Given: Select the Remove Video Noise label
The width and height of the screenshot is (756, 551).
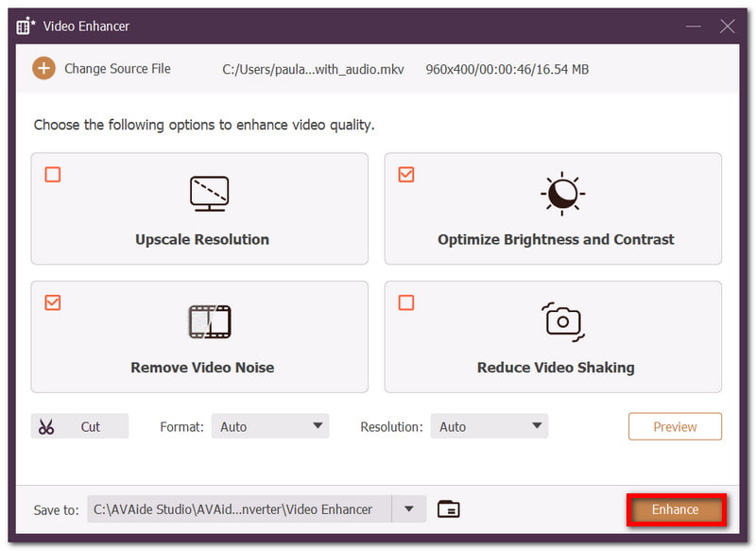Looking at the screenshot, I should [x=202, y=368].
